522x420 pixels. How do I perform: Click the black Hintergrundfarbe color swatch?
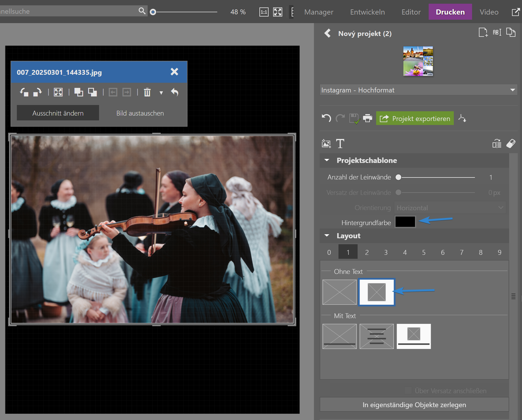pyautogui.click(x=405, y=222)
